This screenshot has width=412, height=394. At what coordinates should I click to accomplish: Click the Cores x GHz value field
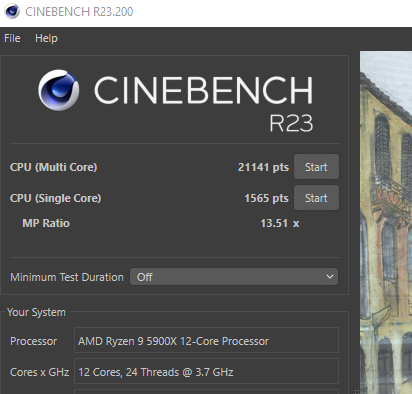coord(206,372)
